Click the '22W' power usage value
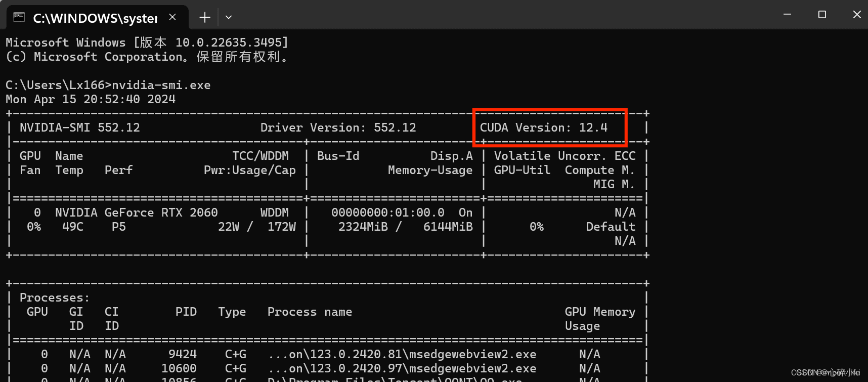The image size is (868, 382). point(229,227)
